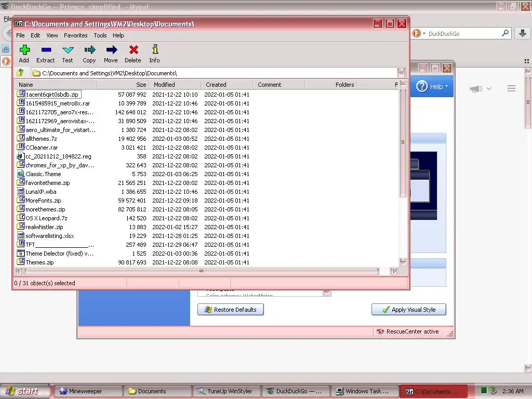Click the Restore Defaults button
The image size is (532, 399).
pyautogui.click(x=231, y=310)
